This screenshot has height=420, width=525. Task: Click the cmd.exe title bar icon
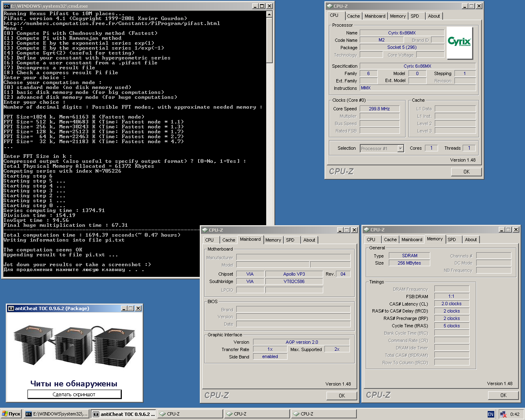pos(7,6)
